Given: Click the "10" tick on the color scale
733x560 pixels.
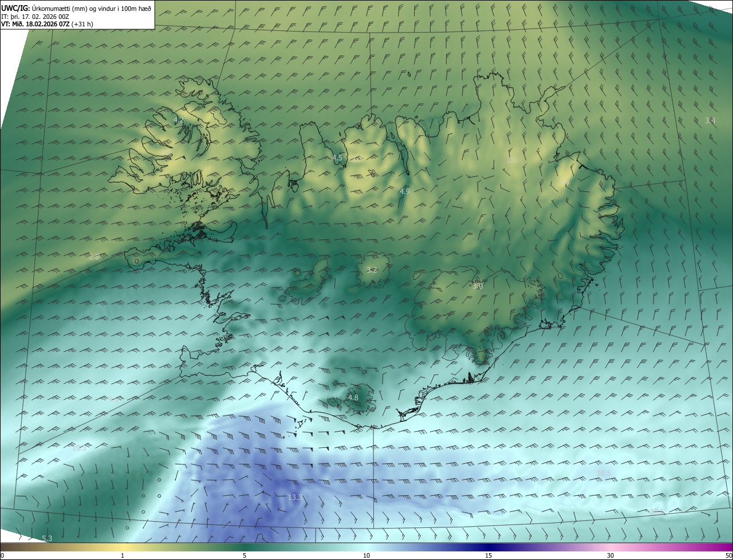Looking at the screenshot, I should click(x=366, y=555).
